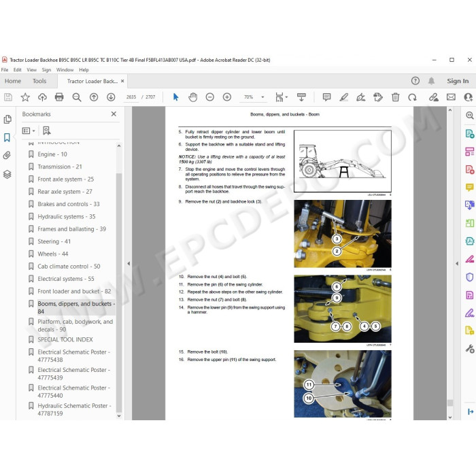
Task: Open Hydraulic Schematic Poster - 47787159 bookmark
Action: pyautogui.click(x=74, y=409)
